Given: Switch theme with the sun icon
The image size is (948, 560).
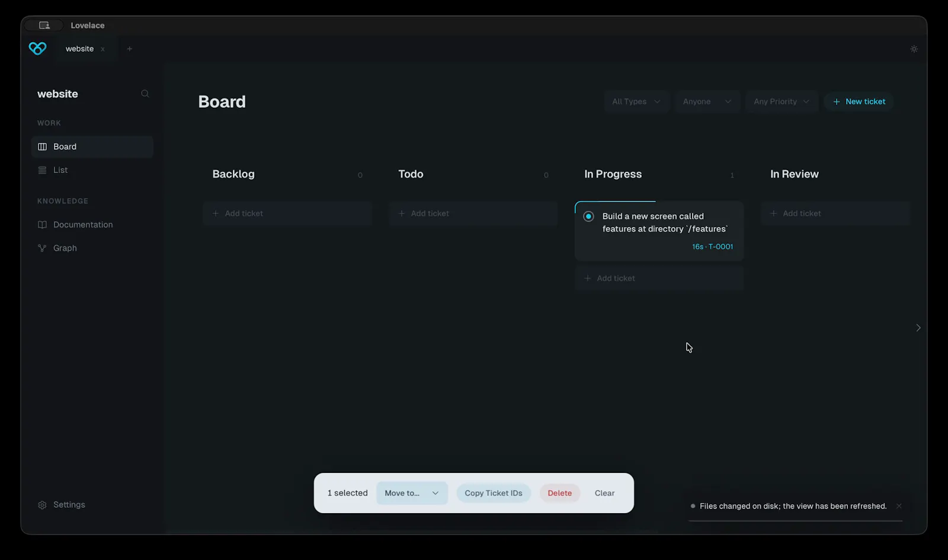Looking at the screenshot, I should [914, 49].
